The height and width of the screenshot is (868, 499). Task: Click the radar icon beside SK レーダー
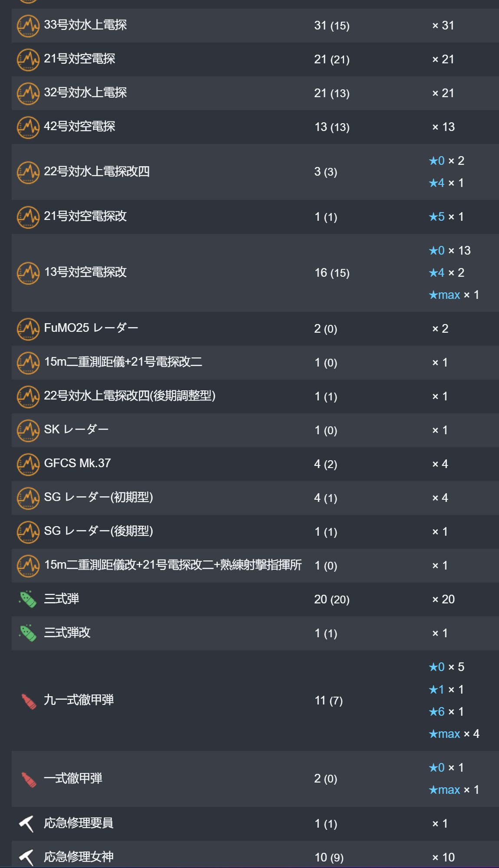28,430
